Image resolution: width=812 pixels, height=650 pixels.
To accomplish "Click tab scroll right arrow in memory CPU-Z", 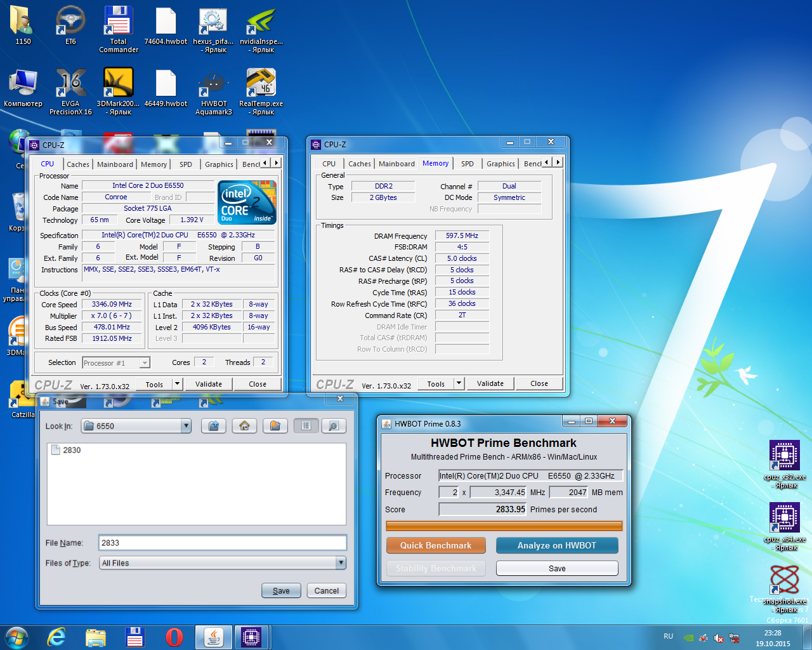I will pos(558,162).
